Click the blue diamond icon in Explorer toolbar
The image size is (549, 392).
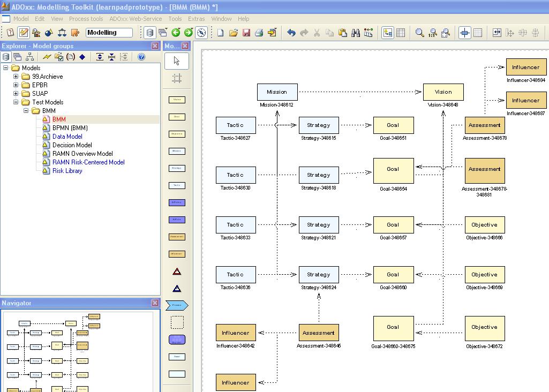click(x=82, y=57)
